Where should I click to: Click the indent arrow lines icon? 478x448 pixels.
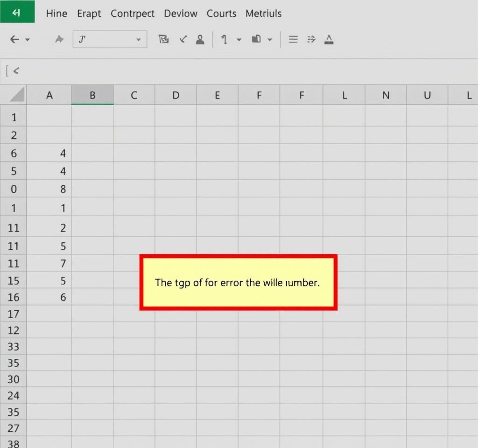coord(311,40)
